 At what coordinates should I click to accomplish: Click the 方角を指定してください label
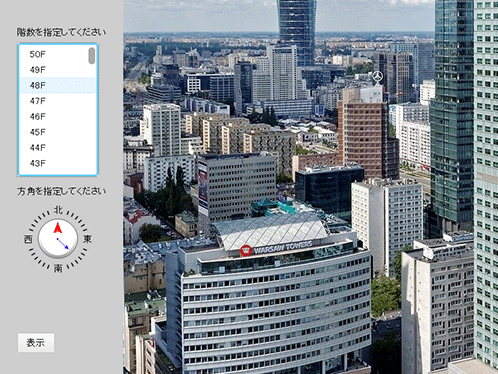(x=61, y=191)
